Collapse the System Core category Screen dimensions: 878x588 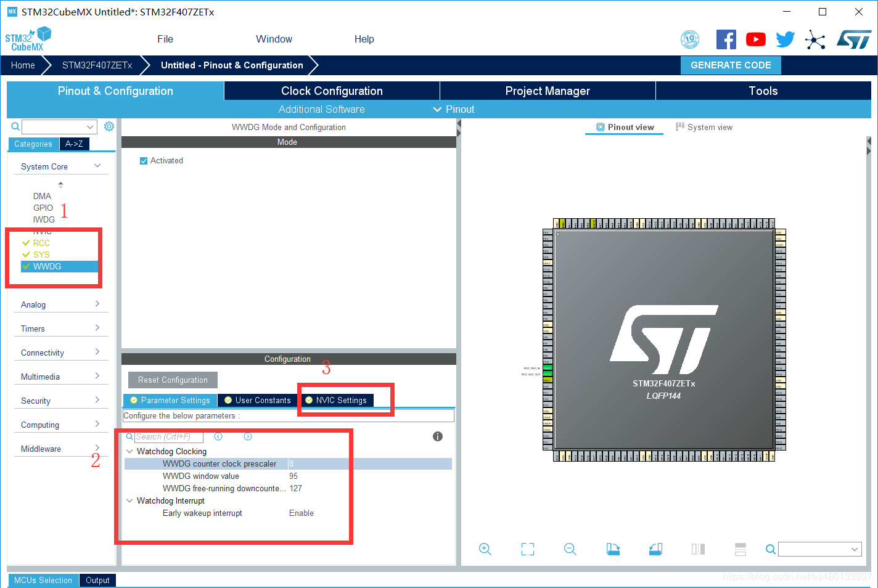tap(97, 166)
